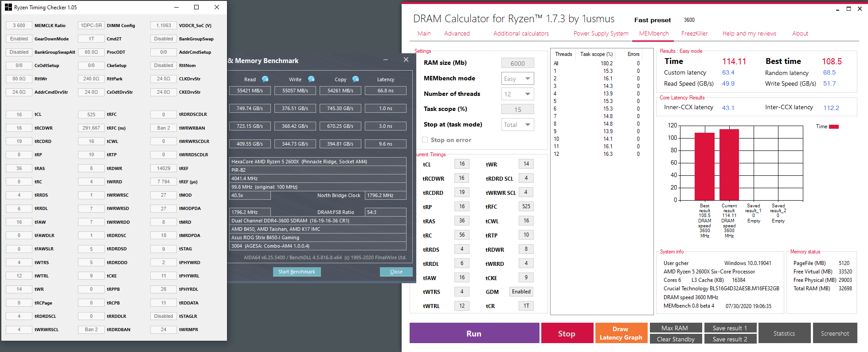
Task: Minimize the Ryzen Timing Checker window
Action: [176, 7]
